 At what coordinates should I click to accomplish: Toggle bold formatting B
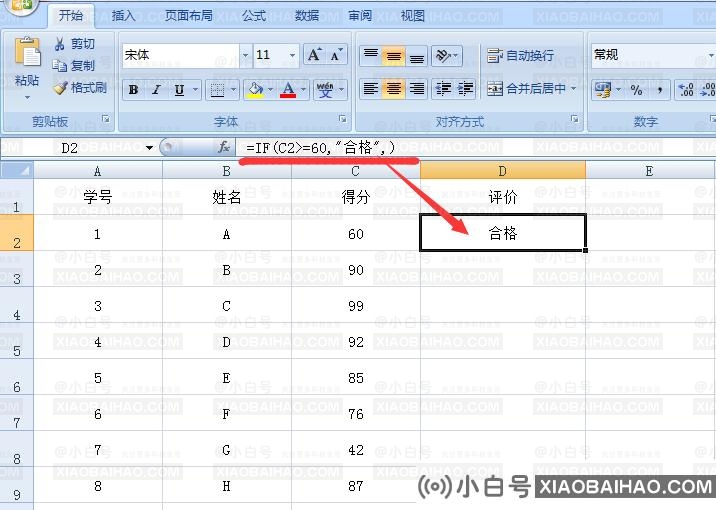tap(133, 90)
